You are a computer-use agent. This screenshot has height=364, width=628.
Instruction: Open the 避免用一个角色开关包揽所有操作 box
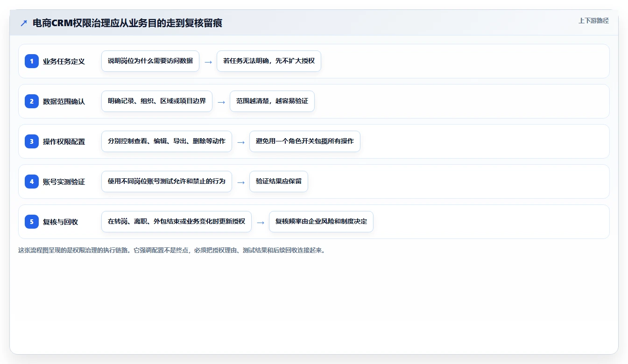point(305,141)
